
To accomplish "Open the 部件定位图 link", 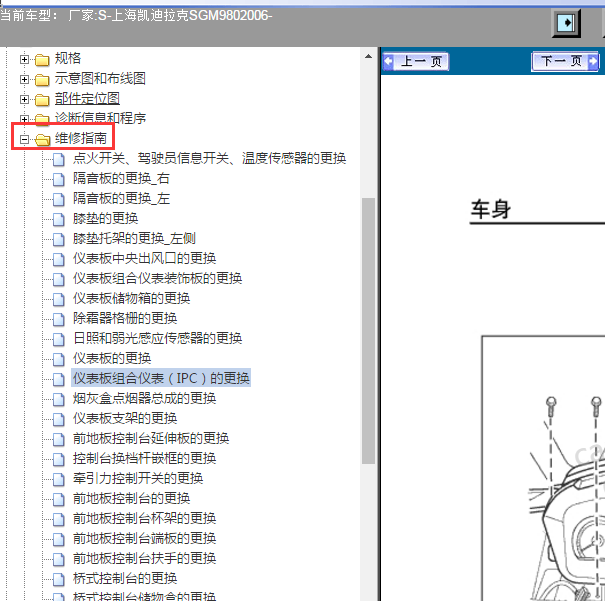I will tap(87, 98).
